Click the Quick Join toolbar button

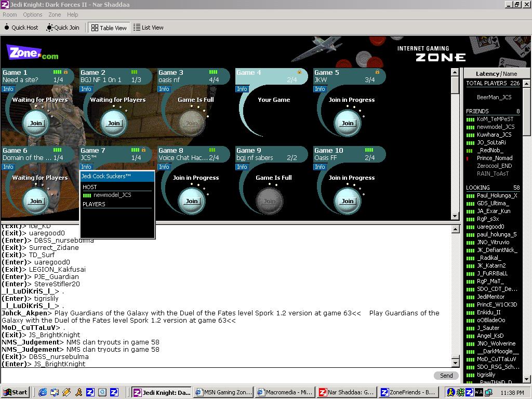click(63, 28)
